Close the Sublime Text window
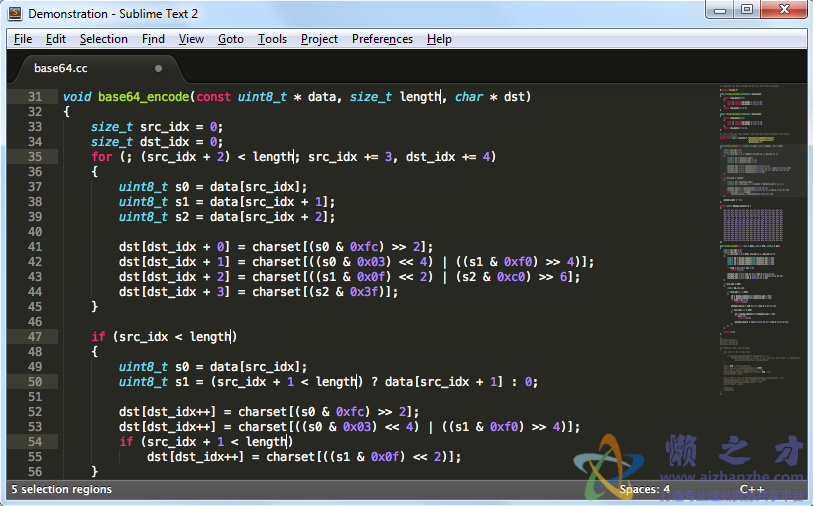Viewport: 813px width, 506px height. coord(784,10)
